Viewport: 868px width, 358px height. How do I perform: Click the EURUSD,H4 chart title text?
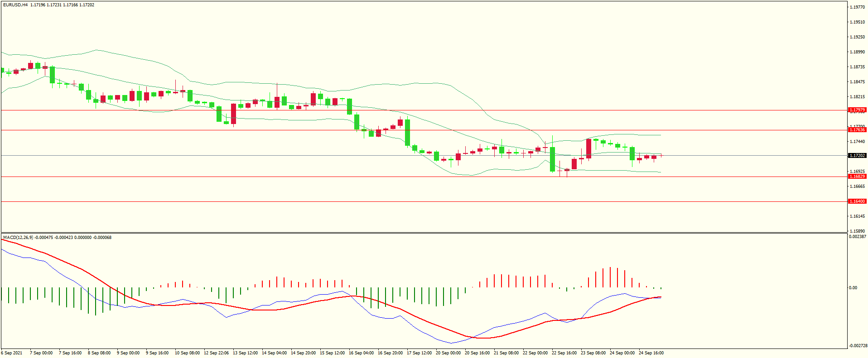pyautogui.click(x=15, y=5)
